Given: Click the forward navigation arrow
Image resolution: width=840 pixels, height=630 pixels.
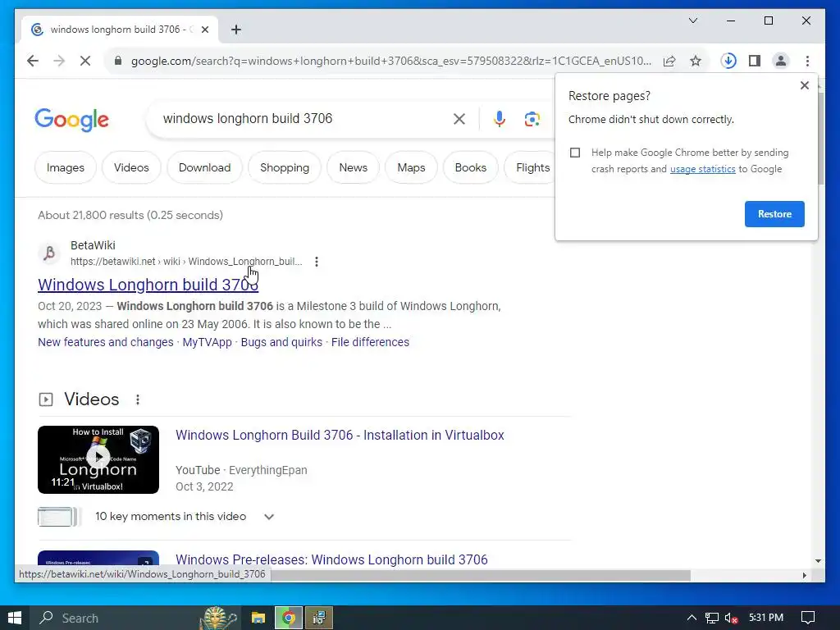Looking at the screenshot, I should pyautogui.click(x=59, y=61).
